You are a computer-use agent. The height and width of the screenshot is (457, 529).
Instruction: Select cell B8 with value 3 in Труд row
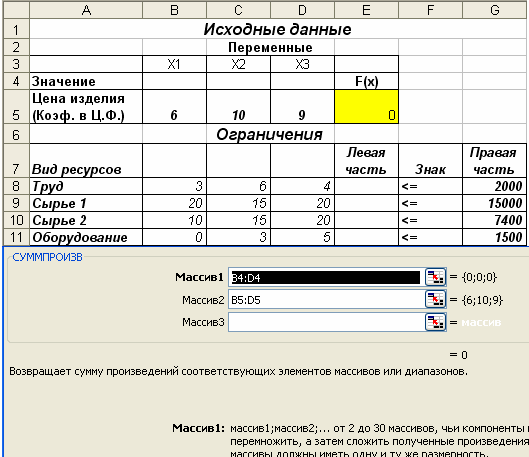pyautogui.click(x=174, y=186)
